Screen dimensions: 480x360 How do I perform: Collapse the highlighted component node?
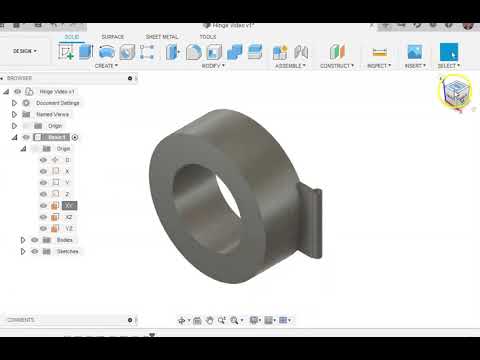[x=14, y=137]
